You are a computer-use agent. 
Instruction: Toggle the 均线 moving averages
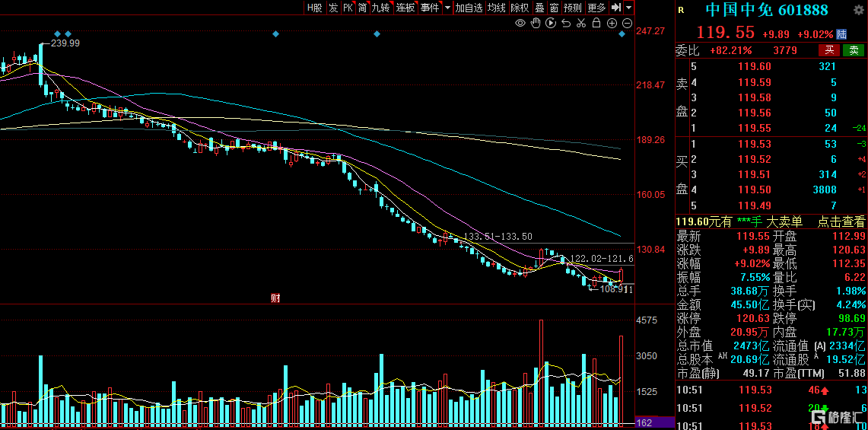point(497,8)
